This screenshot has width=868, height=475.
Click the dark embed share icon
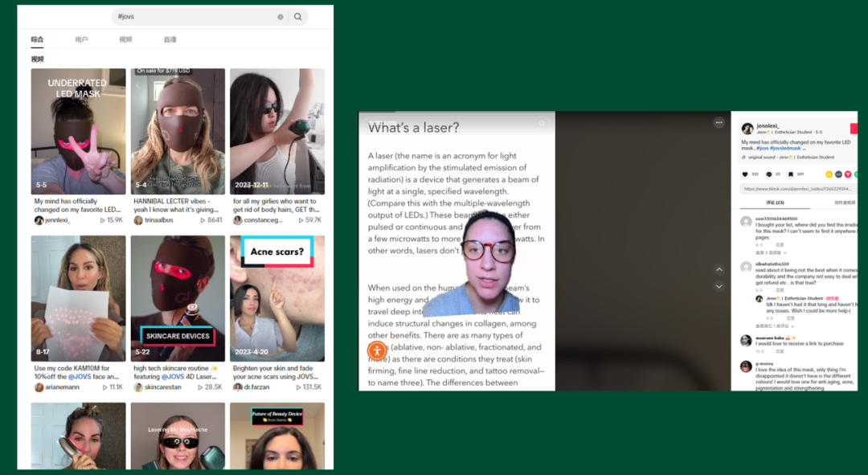click(838, 174)
